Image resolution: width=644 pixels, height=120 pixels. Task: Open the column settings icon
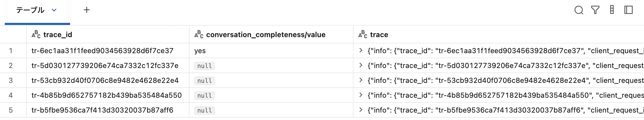click(612, 10)
